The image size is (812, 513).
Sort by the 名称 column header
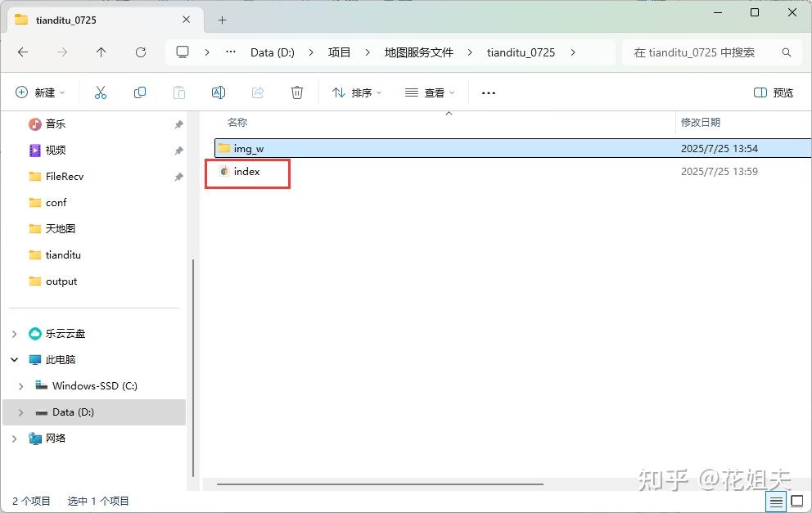pyautogui.click(x=237, y=123)
